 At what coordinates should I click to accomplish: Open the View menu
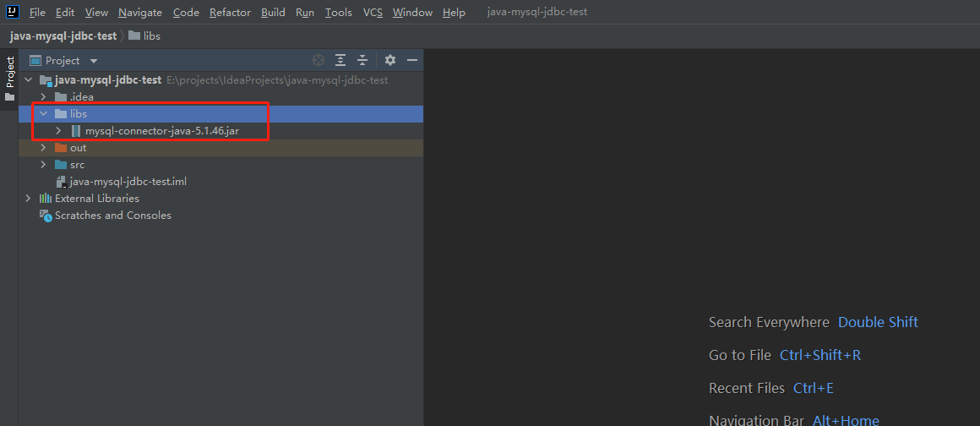pos(96,13)
